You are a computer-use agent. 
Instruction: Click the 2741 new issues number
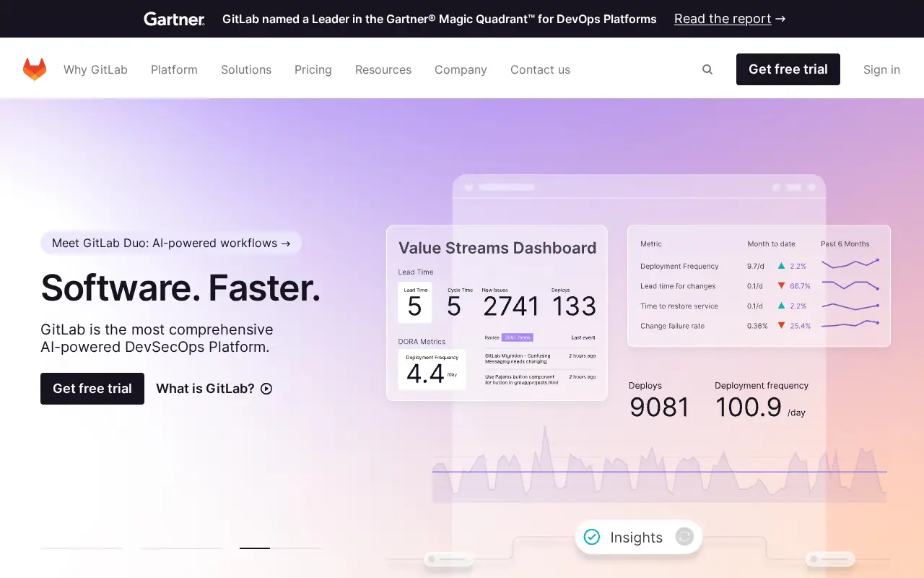(x=511, y=306)
